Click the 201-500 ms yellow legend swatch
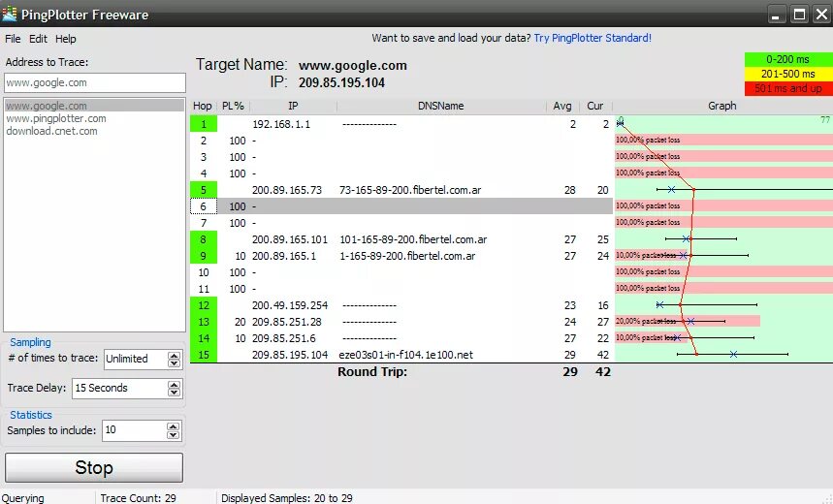 pos(788,74)
